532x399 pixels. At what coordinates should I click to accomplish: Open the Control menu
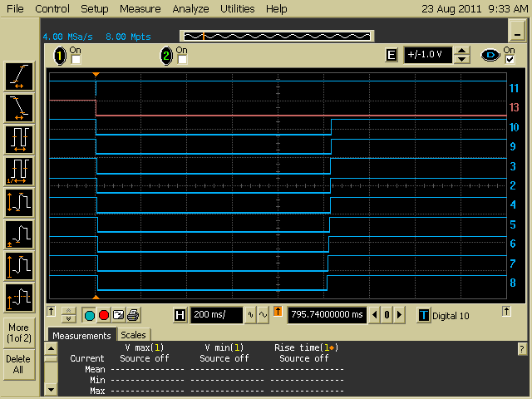[x=52, y=8]
